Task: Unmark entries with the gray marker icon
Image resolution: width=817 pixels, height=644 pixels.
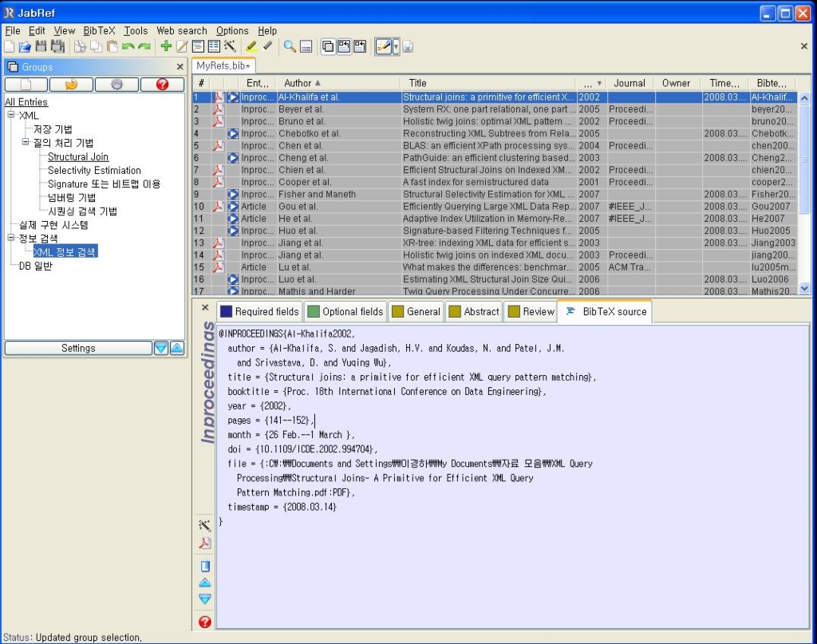Action: click(268, 46)
